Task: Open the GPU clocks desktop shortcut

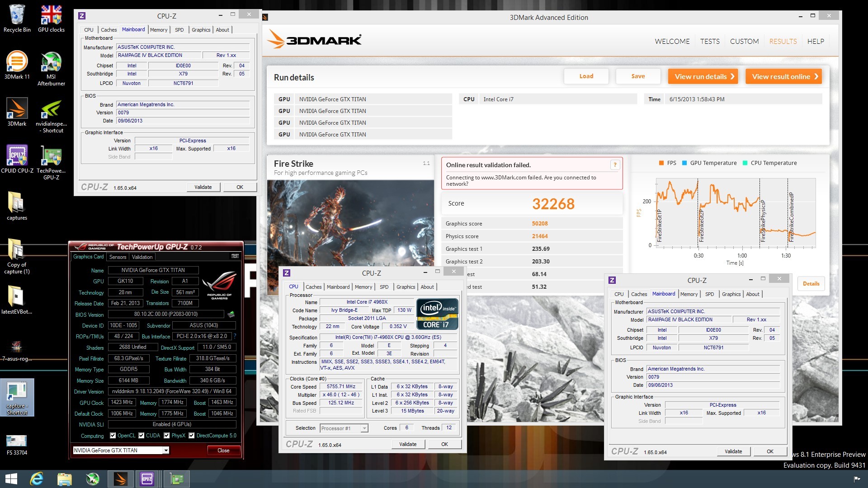Action: [x=51, y=19]
